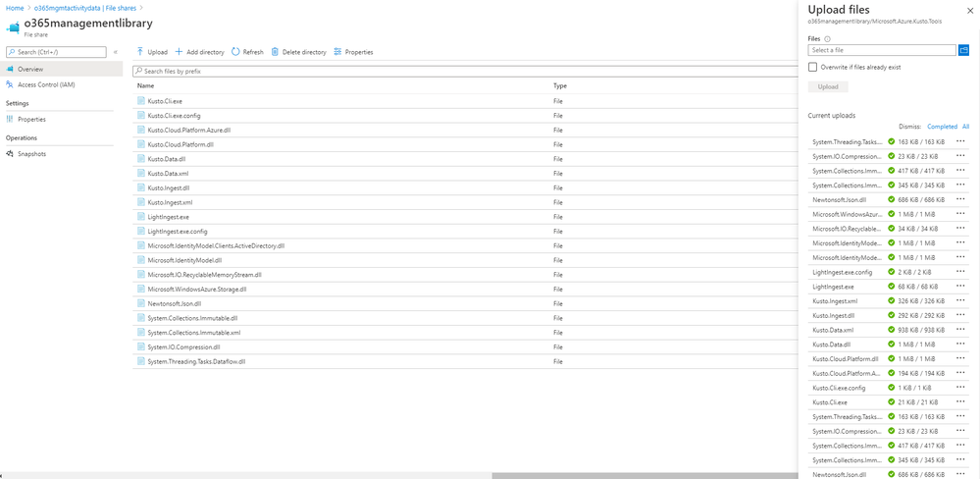Open ellipsis menu for Microsoft.IO.Recyclable upload
Screen dimensions: 980x479
pyautogui.click(x=960, y=229)
